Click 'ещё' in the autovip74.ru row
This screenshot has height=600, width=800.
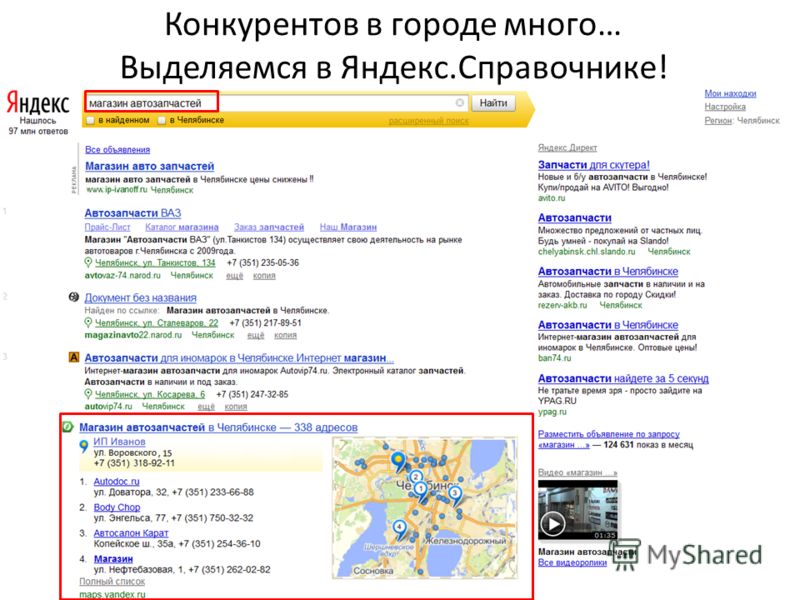coord(206,407)
